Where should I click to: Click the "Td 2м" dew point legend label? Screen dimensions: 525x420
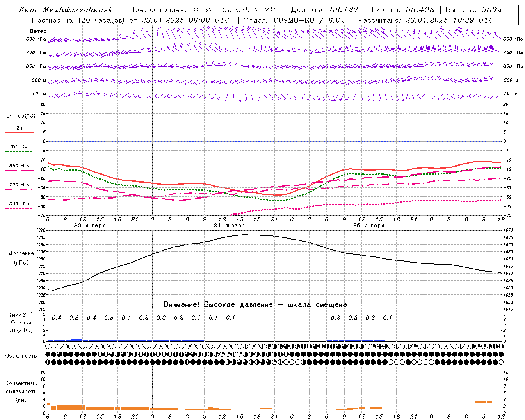coord(19,147)
